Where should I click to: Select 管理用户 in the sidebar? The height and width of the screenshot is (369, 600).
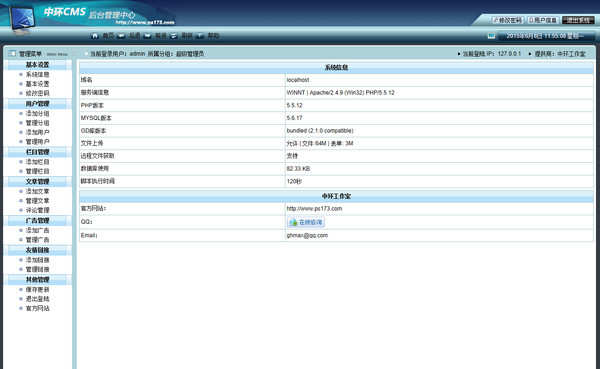38,142
